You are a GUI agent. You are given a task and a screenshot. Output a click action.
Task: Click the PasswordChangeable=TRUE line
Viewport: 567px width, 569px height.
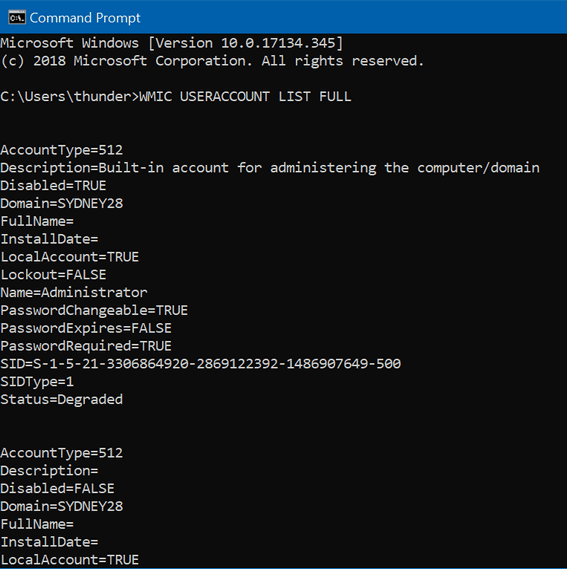pos(94,310)
